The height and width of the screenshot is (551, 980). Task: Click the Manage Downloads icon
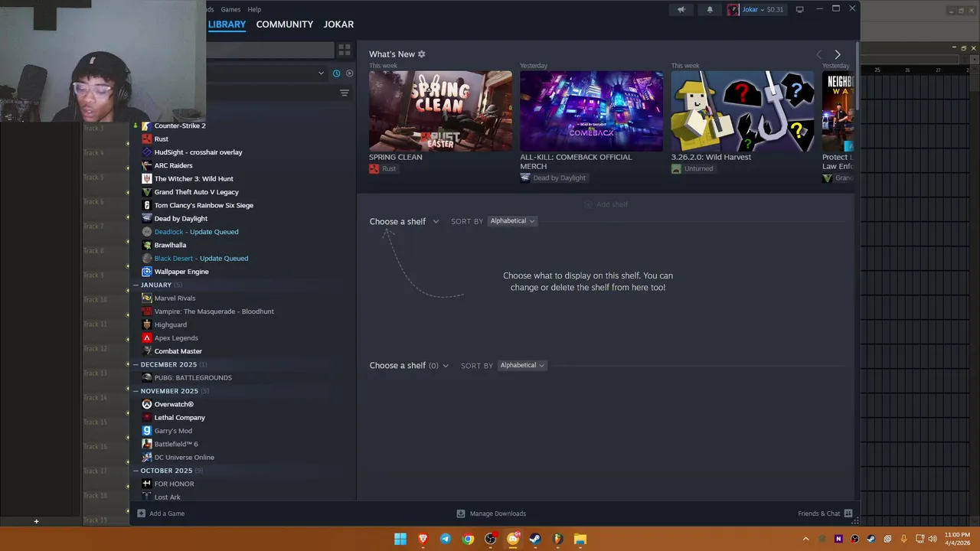(461, 514)
